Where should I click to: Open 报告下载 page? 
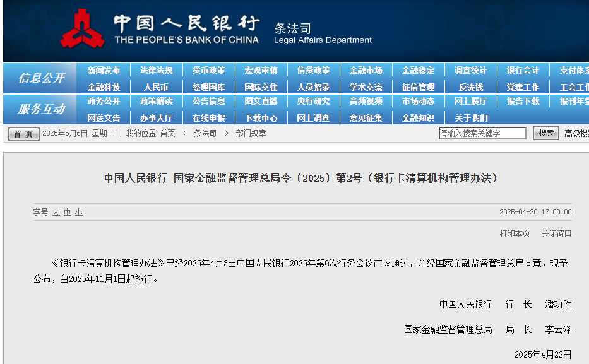tap(523, 101)
